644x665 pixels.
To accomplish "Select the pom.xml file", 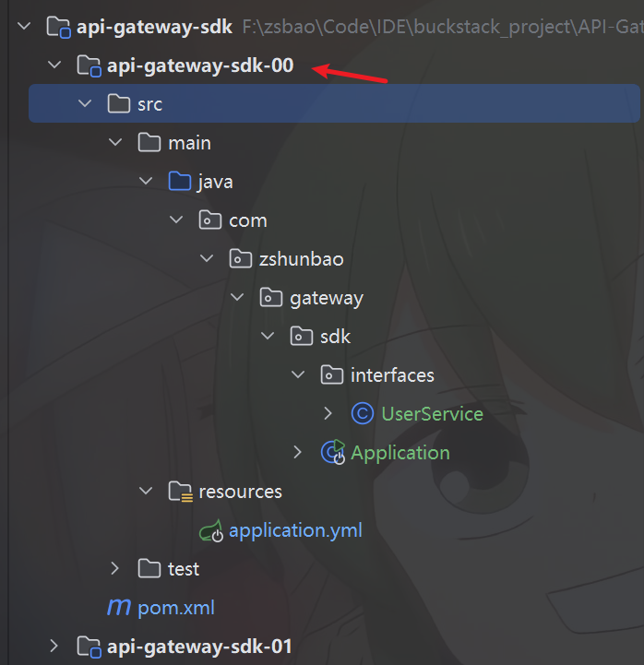I will pos(175,608).
